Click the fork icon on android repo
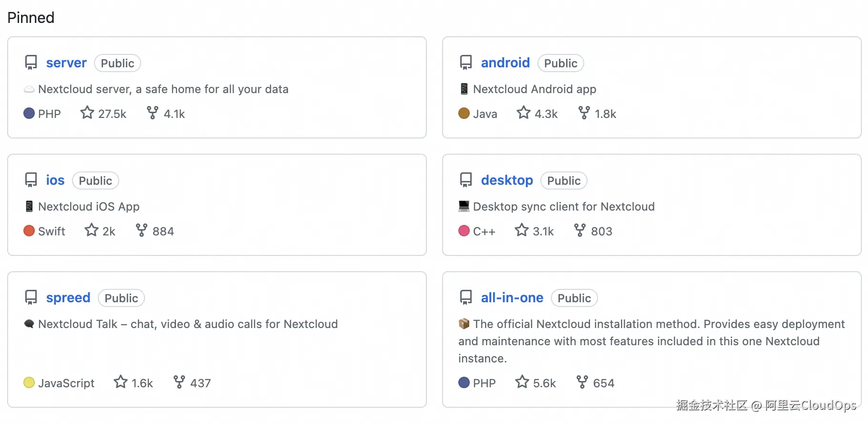The width and height of the screenshot is (868, 424). 584,113
